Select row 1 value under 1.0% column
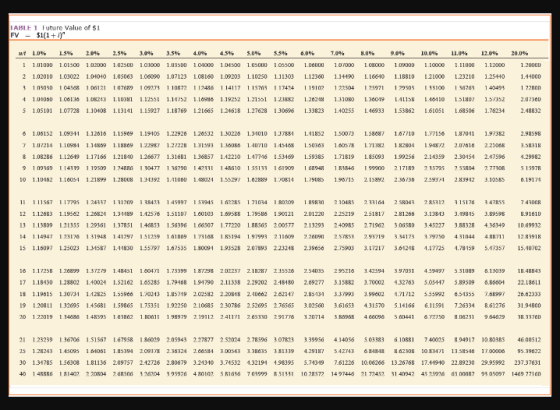The width and height of the screenshot is (560, 410). 42,65
